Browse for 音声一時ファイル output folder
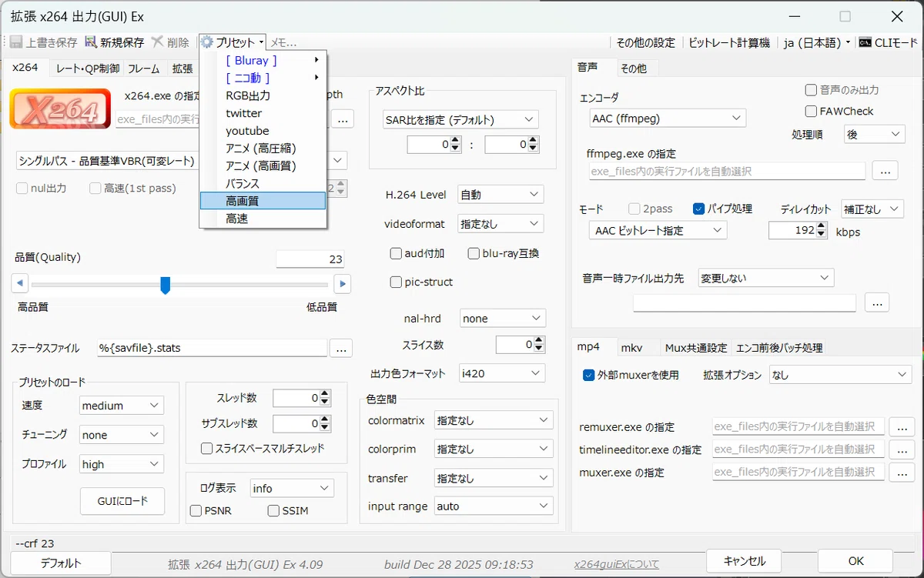Image resolution: width=924 pixels, height=578 pixels. pyautogui.click(x=877, y=302)
